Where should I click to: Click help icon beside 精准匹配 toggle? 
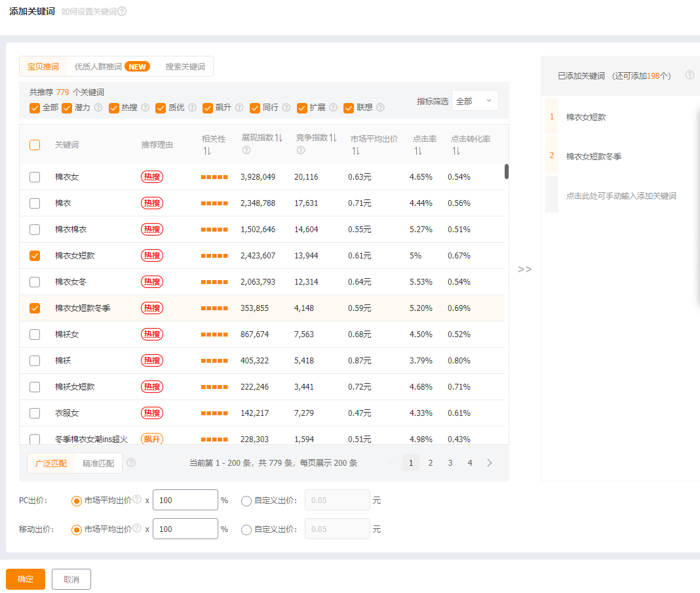pos(131,462)
